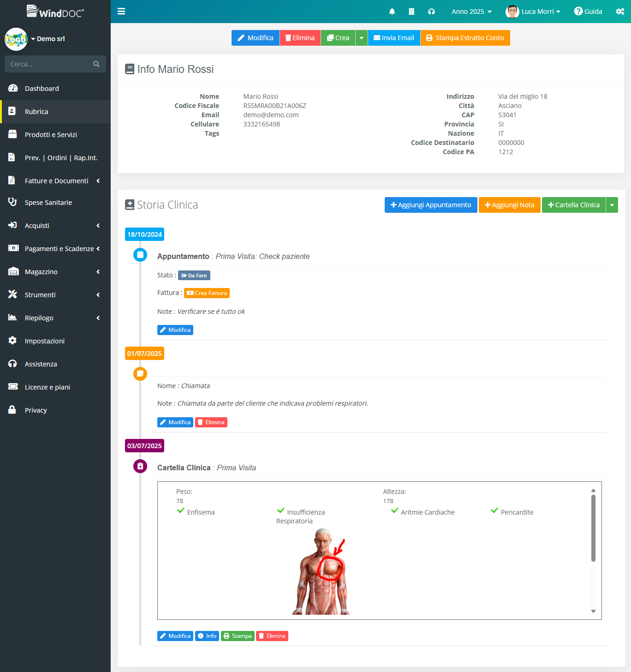Screen dimensions: 631x672
Task: Click the Insufficienza Respiratoria checkmark
Action: click(x=280, y=510)
